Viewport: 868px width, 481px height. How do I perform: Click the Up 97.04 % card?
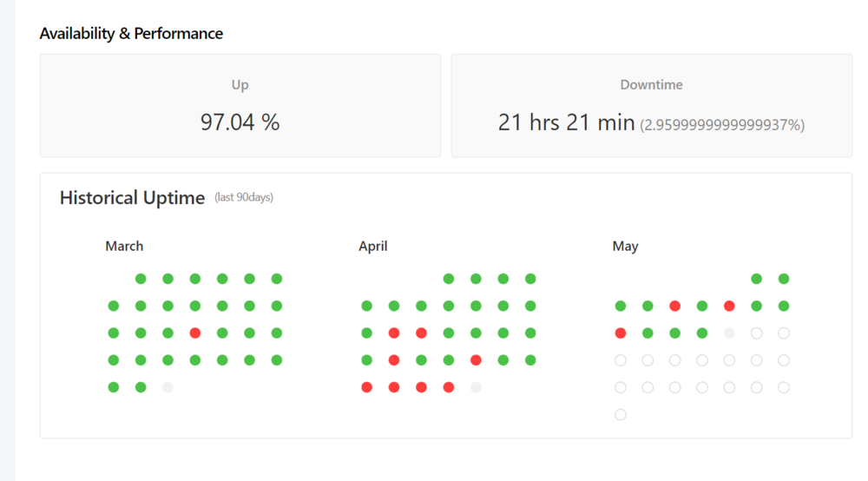(240, 106)
